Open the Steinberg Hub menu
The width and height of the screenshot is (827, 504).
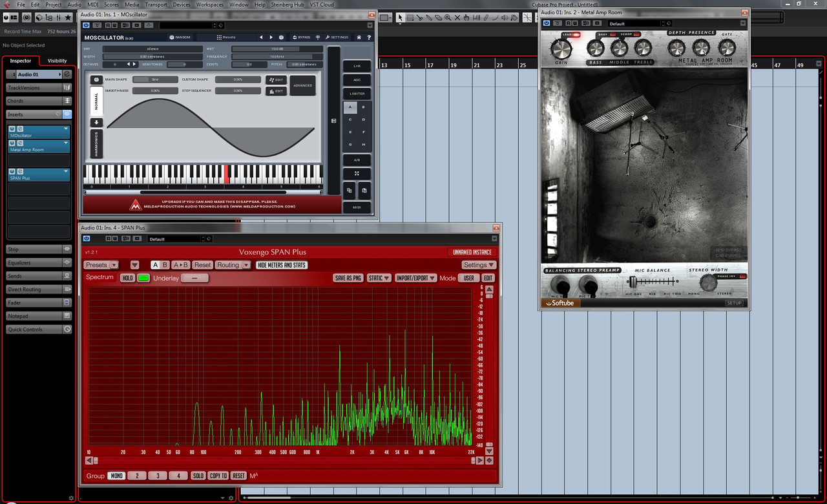(288, 5)
